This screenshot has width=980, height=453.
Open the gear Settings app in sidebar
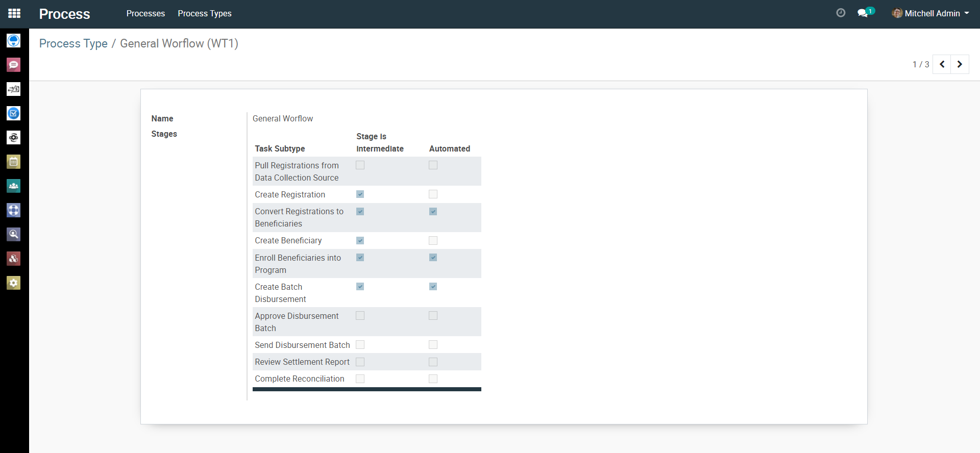pyautogui.click(x=14, y=283)
